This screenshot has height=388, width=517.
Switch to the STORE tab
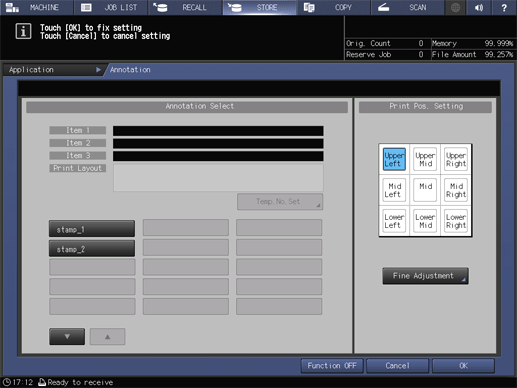(x=260, y=7)
